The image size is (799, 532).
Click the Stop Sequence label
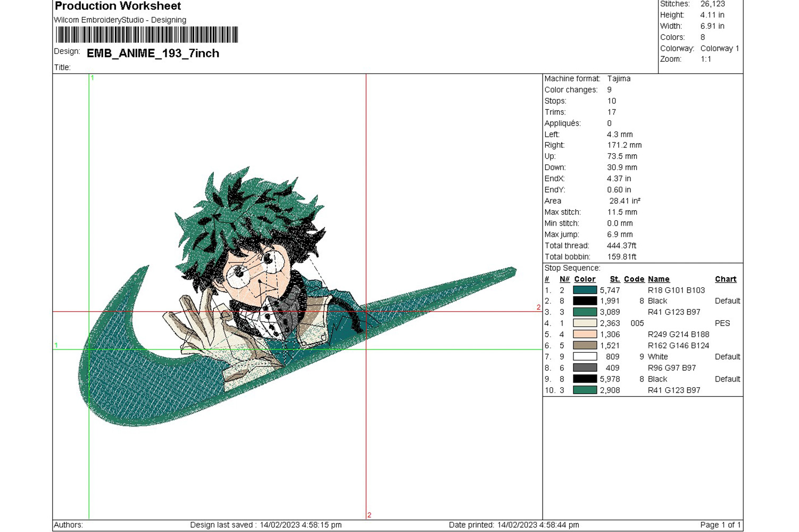(x=572, y=268)
